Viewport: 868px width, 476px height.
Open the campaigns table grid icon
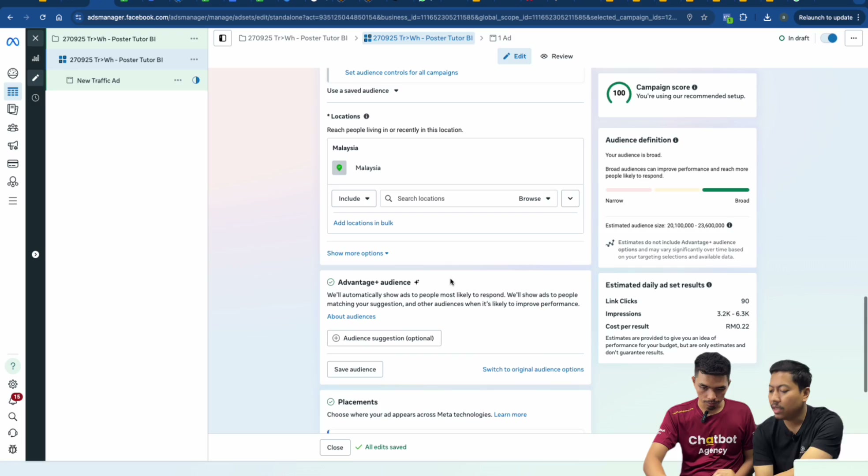pos(13,92)
